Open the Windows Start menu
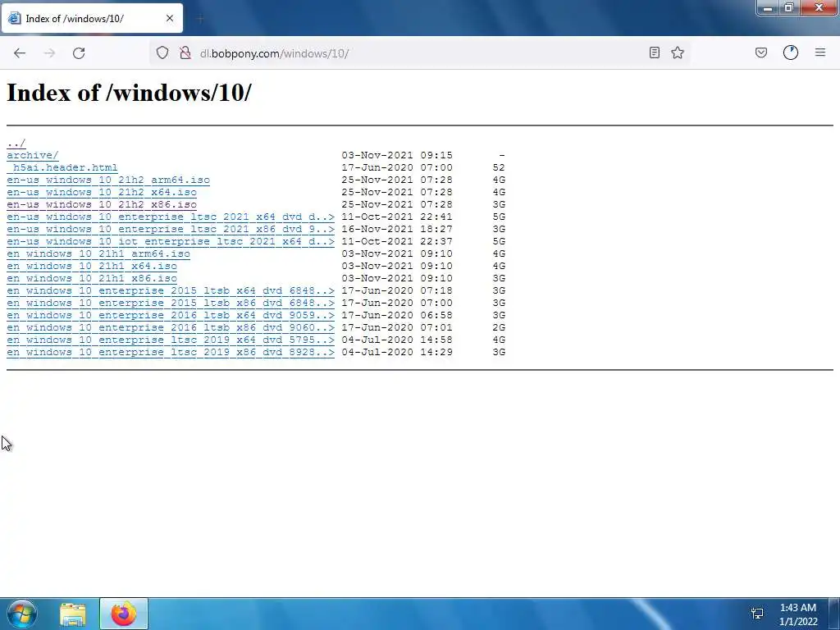This screenshot has height=630, width=840. click(x=22, y=614)
